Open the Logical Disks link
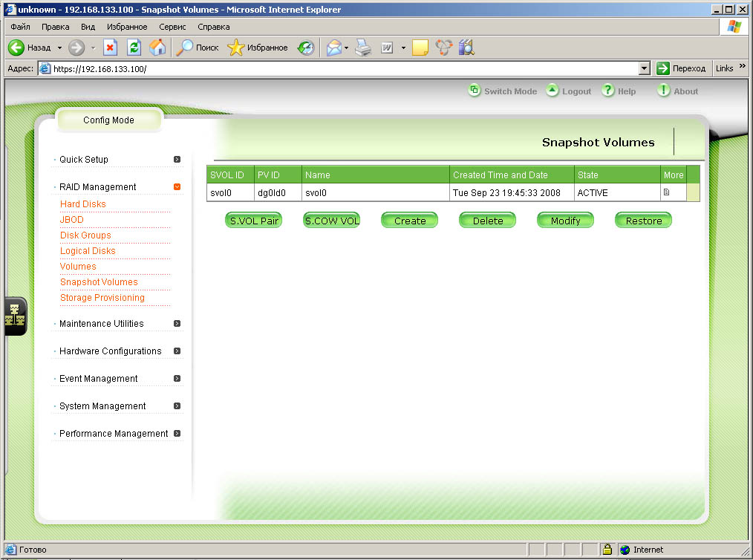Screen dimensions: 753x560 88,251
